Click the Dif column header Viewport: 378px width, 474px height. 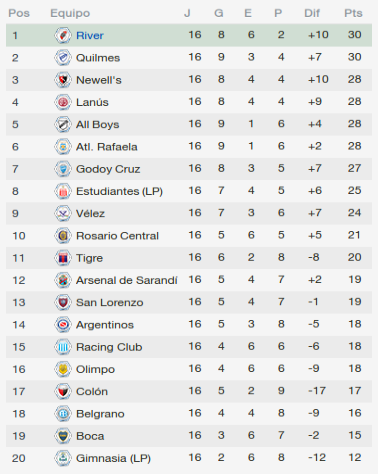pyautogui.click(x=312, y=13)
